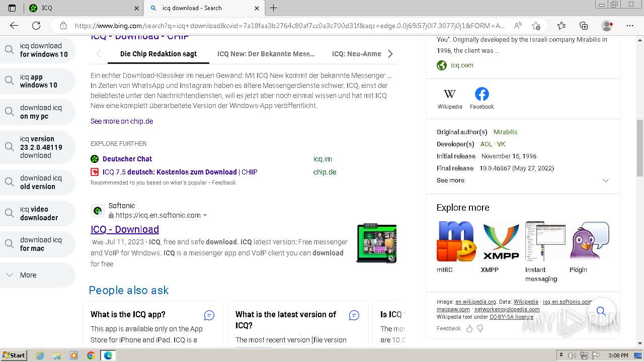Screen dimensions: 644x362
Task: Select ICQ New: Der Bekannte Mess... tab
Action: coord(266,54)
